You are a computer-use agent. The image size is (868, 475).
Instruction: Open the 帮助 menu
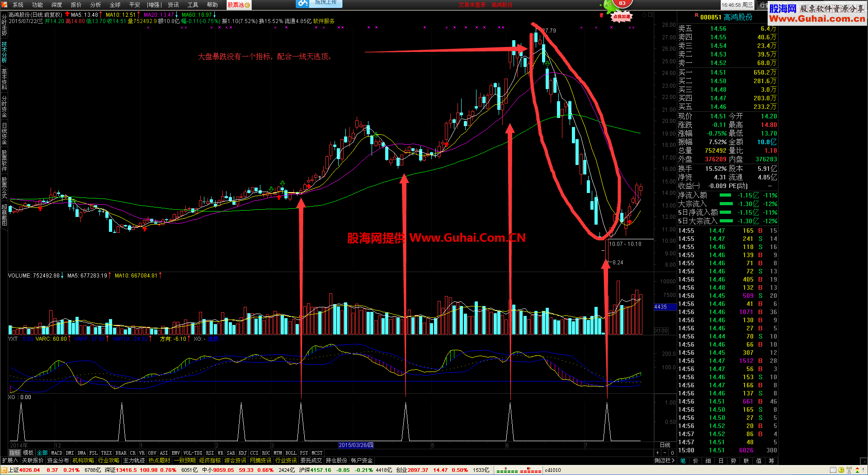coord(212,5)
